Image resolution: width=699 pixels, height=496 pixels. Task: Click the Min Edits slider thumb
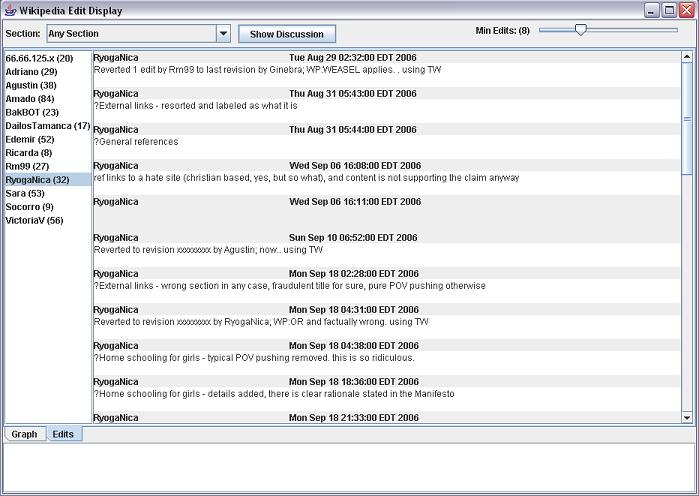tap(580, 30)
